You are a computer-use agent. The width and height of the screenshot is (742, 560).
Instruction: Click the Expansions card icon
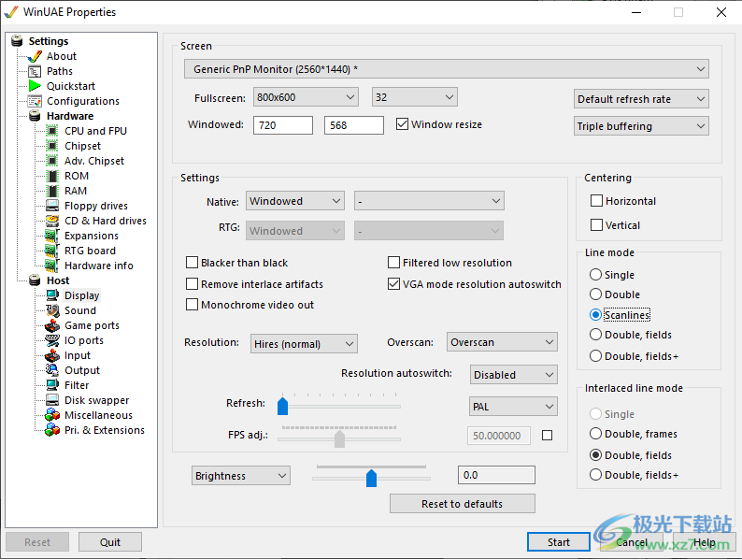click(52, 236)
